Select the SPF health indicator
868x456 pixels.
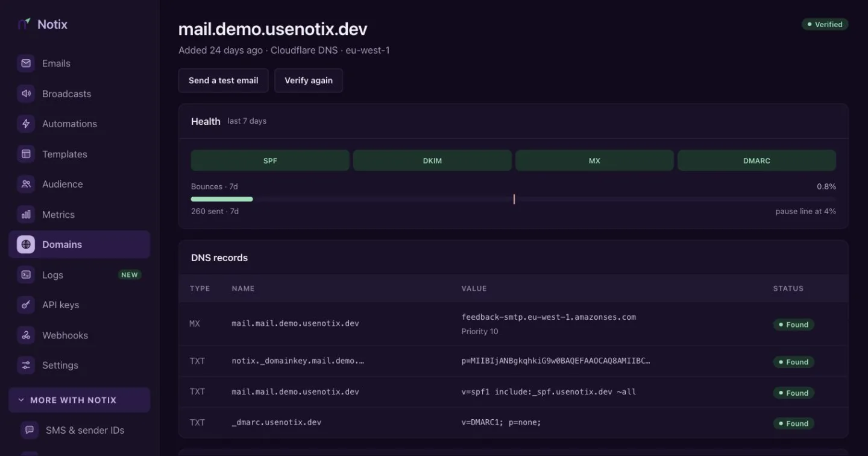270,160
